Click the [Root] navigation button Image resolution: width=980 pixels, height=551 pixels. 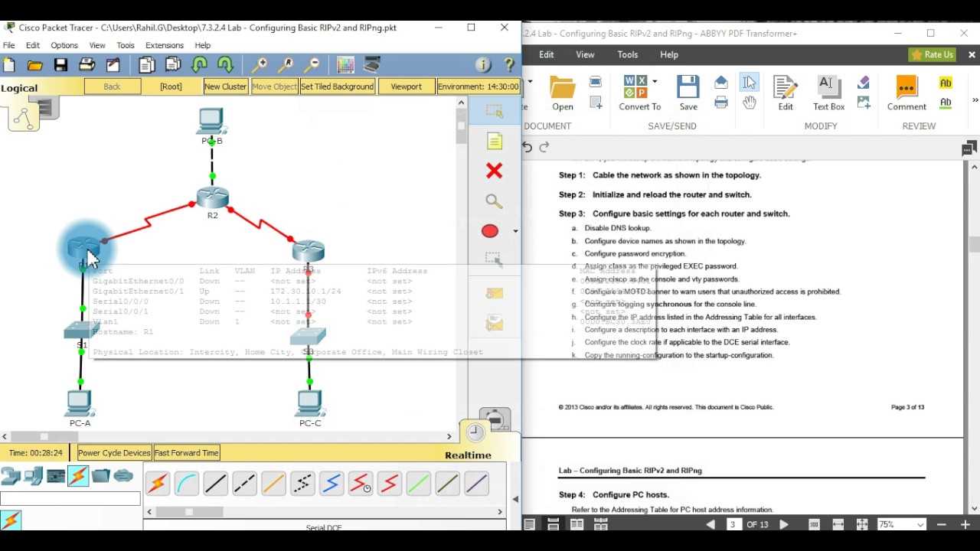pyautogui.click(x=171, y=86)
